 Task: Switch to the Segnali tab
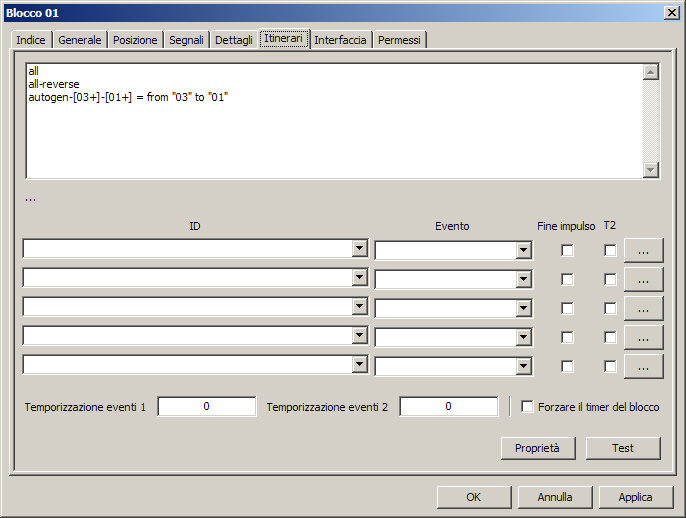(x=187, y=40)
